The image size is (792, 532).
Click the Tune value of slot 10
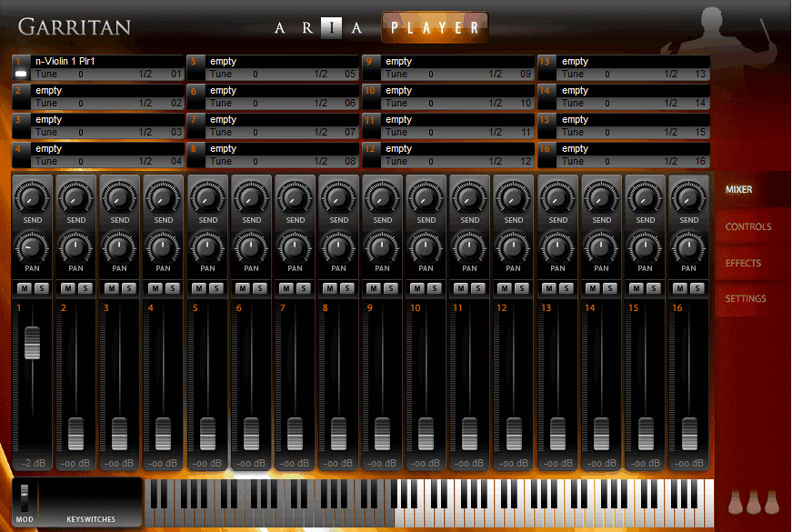pos(431,103)
